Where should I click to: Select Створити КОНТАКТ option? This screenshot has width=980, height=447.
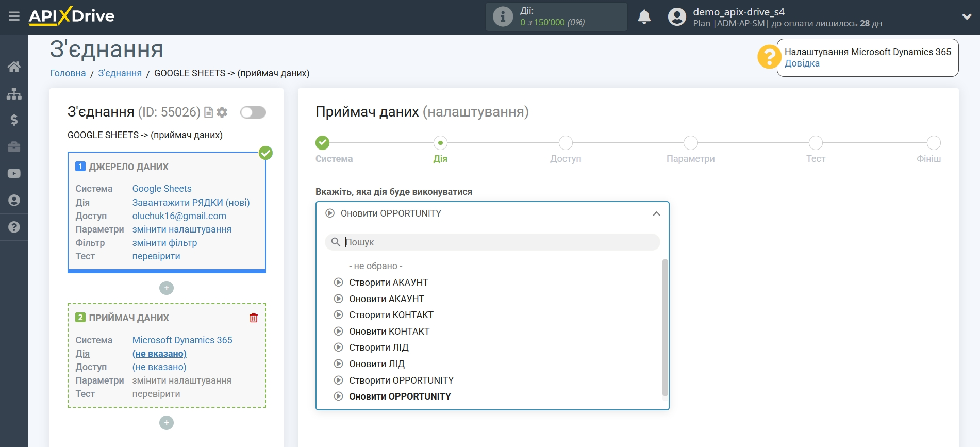(391, 315)
